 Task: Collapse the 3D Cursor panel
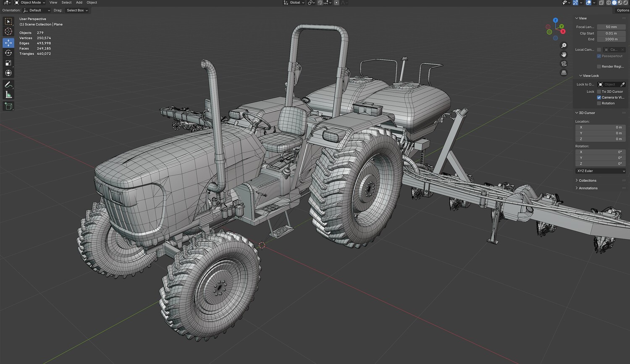point(585,113)
